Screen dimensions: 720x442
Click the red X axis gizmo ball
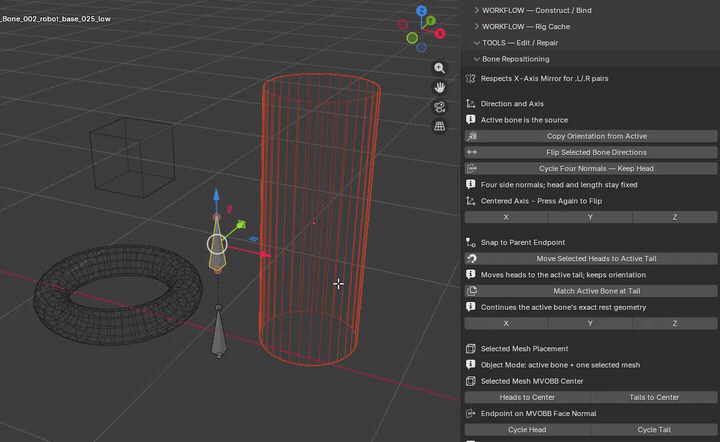(440, 34)
